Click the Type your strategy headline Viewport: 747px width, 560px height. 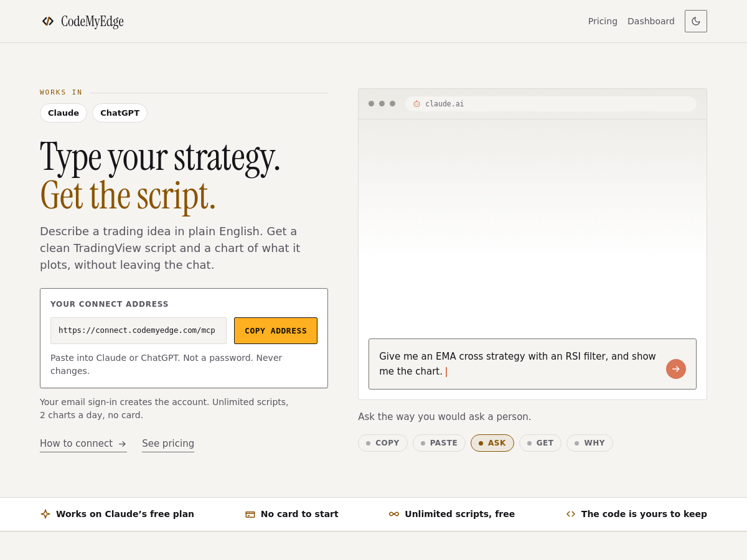(x=160, y=156)
